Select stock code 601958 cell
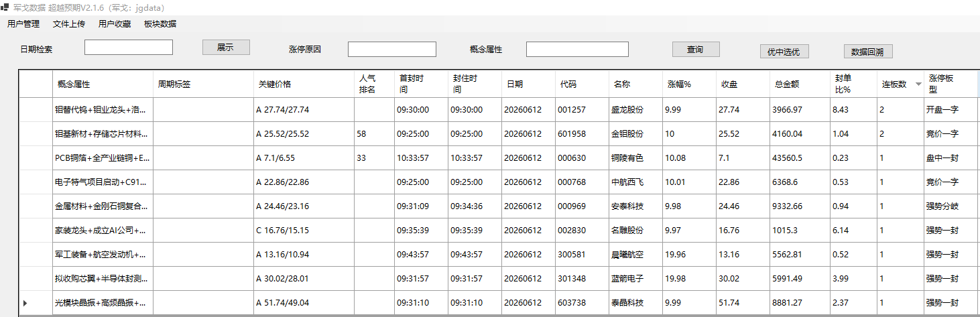This screenshot has width=980, height=317. click(x=582, y=133)
